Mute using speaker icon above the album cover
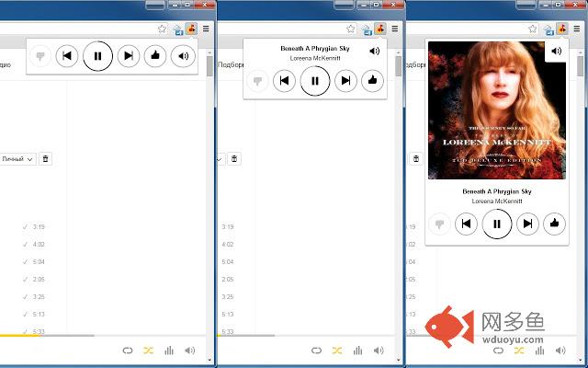This screenshot has width=588, height=368. click(554, 52)
